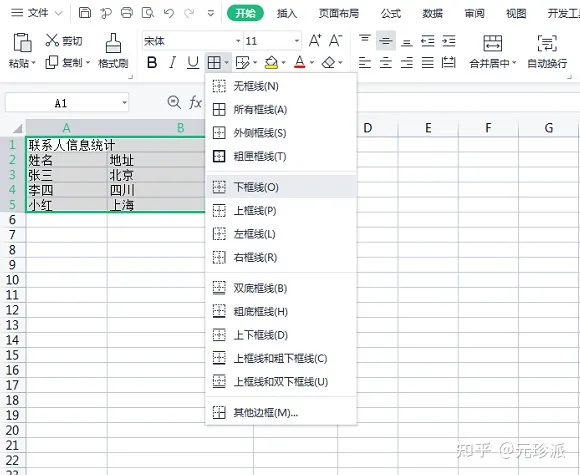Viewport: 580px width, 475px height.
Task: Select the Format Painter (格式刷) tool
Action: pyautogui.click(x=113, y=51)
